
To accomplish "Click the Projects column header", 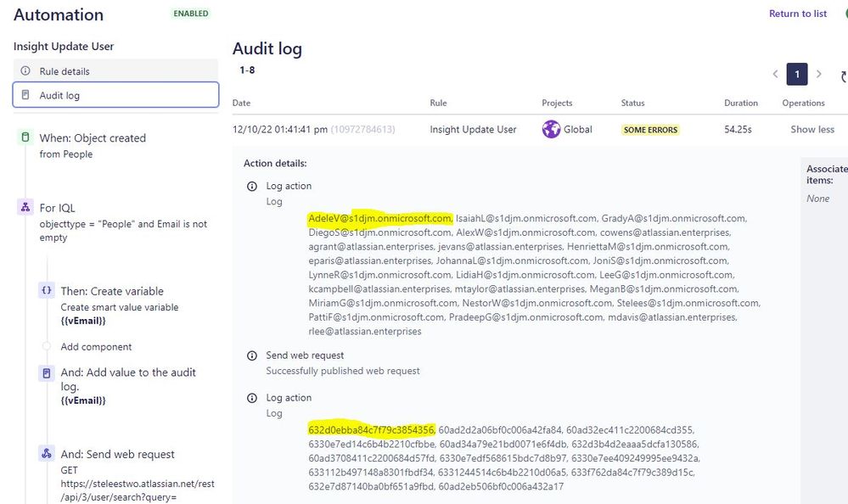I will [557, 103].
